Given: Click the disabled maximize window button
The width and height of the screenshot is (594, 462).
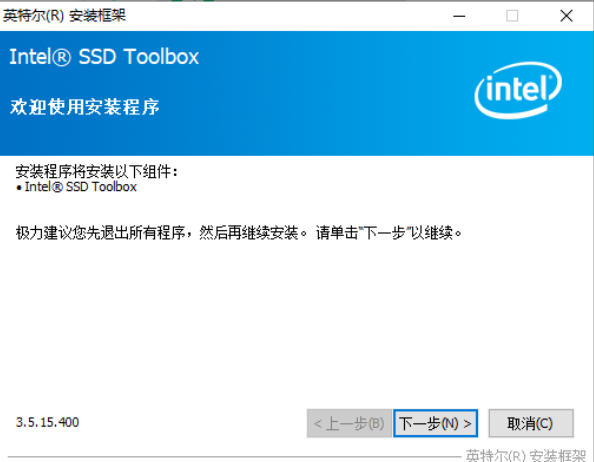Looking at the screenshot, I should pos(512,16).
